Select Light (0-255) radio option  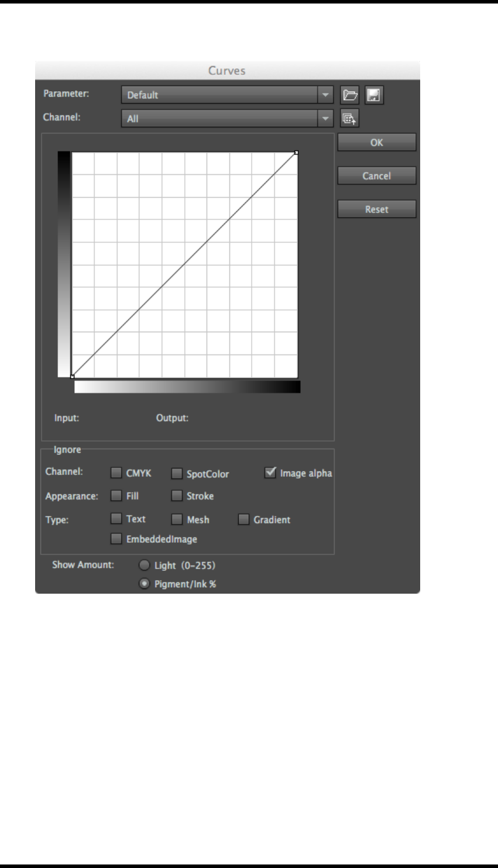point(144,565)
